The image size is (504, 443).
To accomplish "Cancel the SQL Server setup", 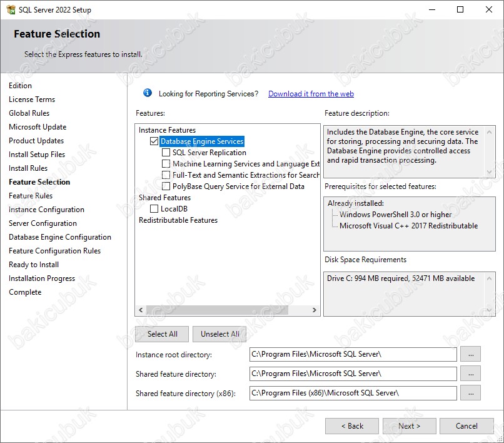I will (x=466, y=426).
